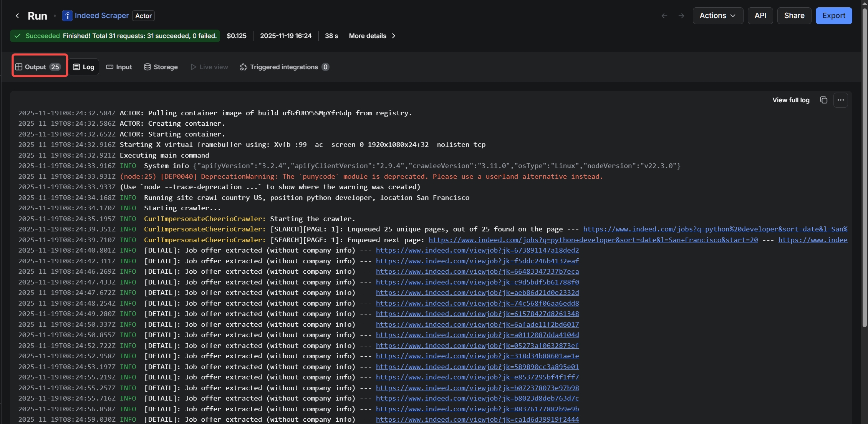This screenshot has width=868, height=424.
Task: Click the play icon next to Live view
Action: [x=193, y=67]
